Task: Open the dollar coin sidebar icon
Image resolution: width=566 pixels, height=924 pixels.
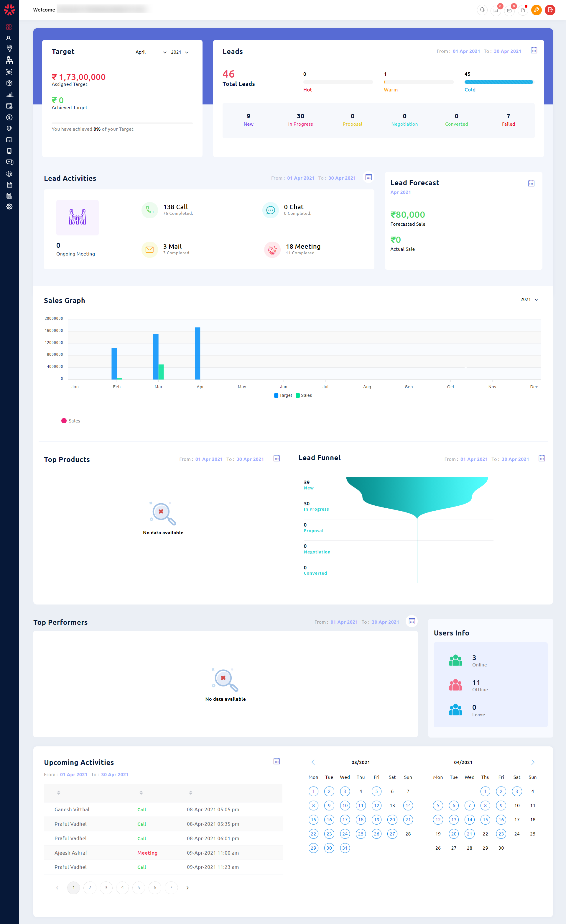Action: (x=9, y=117)
